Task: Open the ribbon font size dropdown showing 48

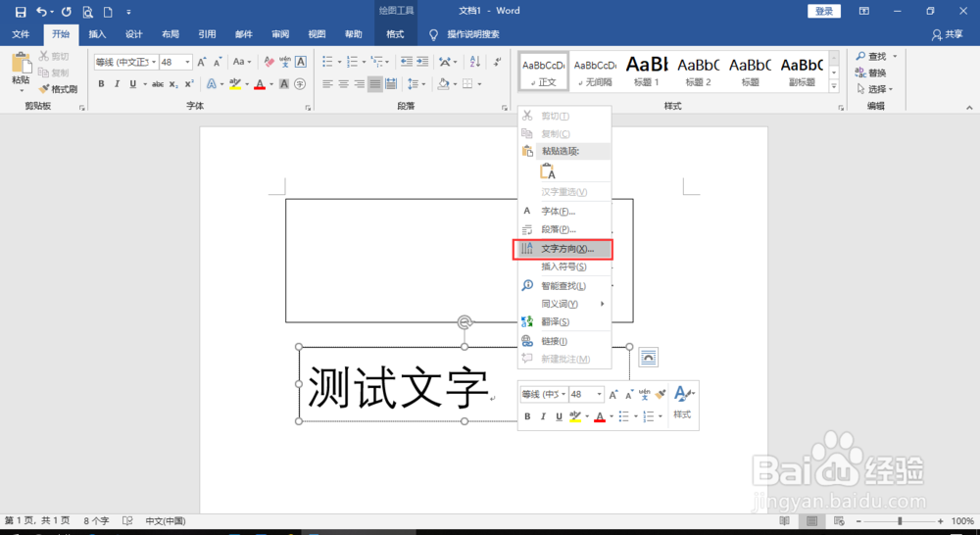Action: click(x=187, y=62)
